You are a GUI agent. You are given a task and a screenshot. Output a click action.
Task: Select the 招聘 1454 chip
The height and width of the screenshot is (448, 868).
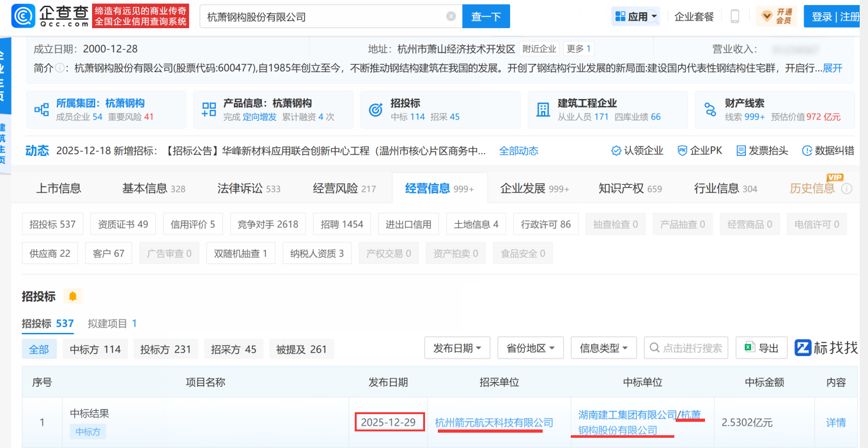click(x=342, y=224)
